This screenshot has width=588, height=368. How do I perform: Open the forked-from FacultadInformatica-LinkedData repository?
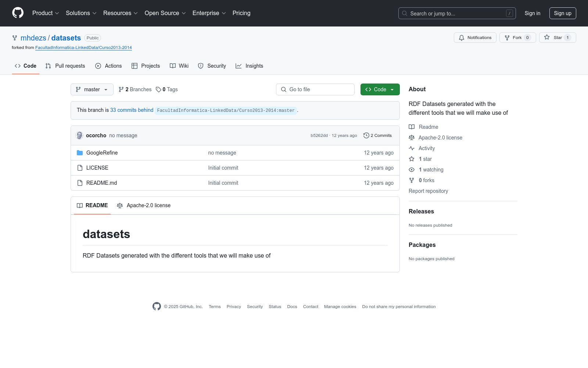click(x=83, y=47)
